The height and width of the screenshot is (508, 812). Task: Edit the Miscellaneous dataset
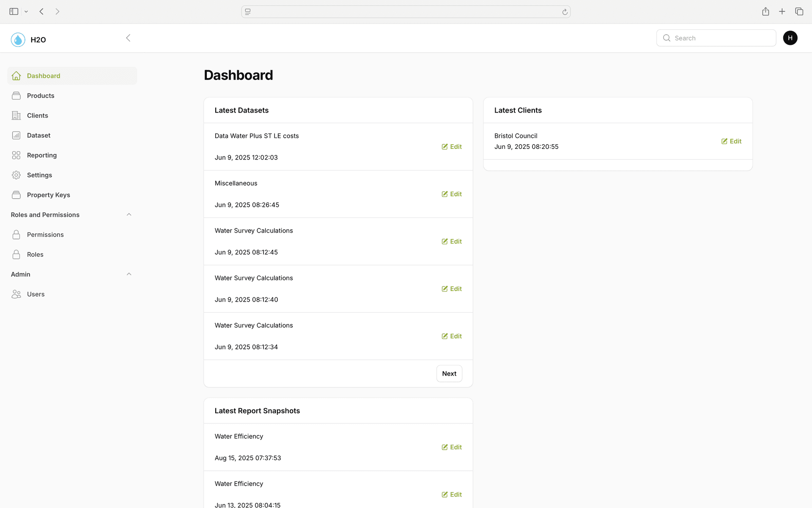coord(451,194)
